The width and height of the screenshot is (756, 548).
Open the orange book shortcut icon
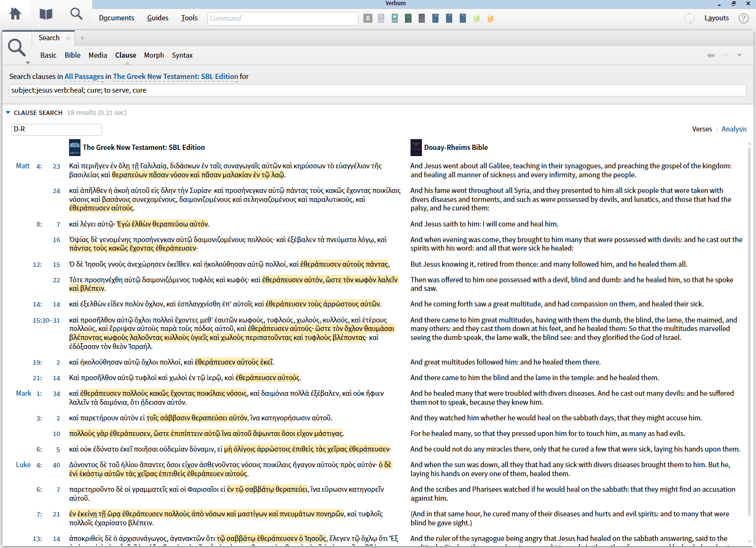tap(490, 18)
